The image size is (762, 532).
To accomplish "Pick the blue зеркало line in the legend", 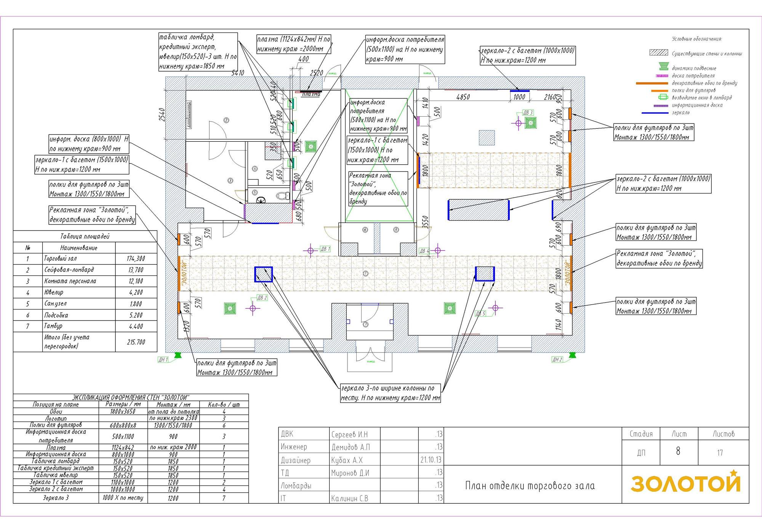I will point(655,113).
